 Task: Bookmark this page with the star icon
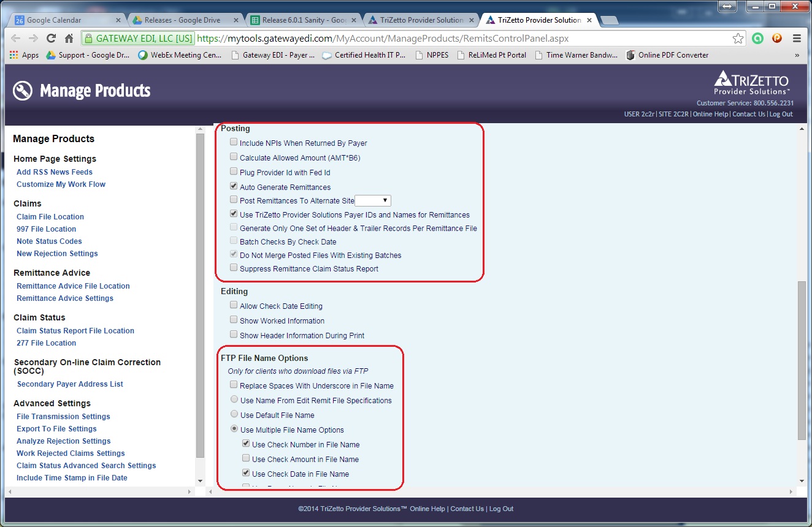click(738, 38)
